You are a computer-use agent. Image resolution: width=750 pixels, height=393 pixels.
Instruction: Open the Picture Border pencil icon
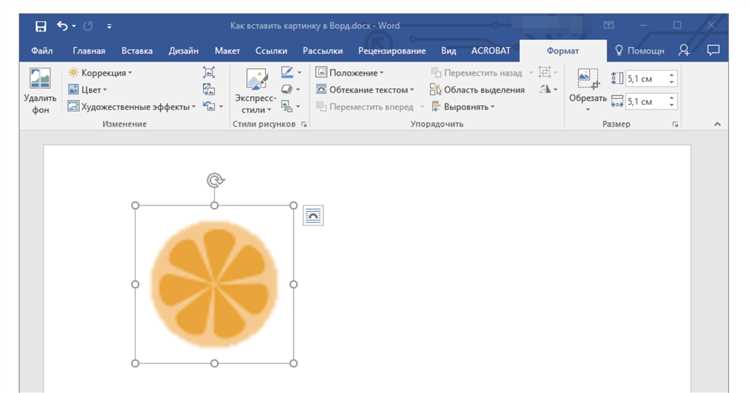point(287,72)
